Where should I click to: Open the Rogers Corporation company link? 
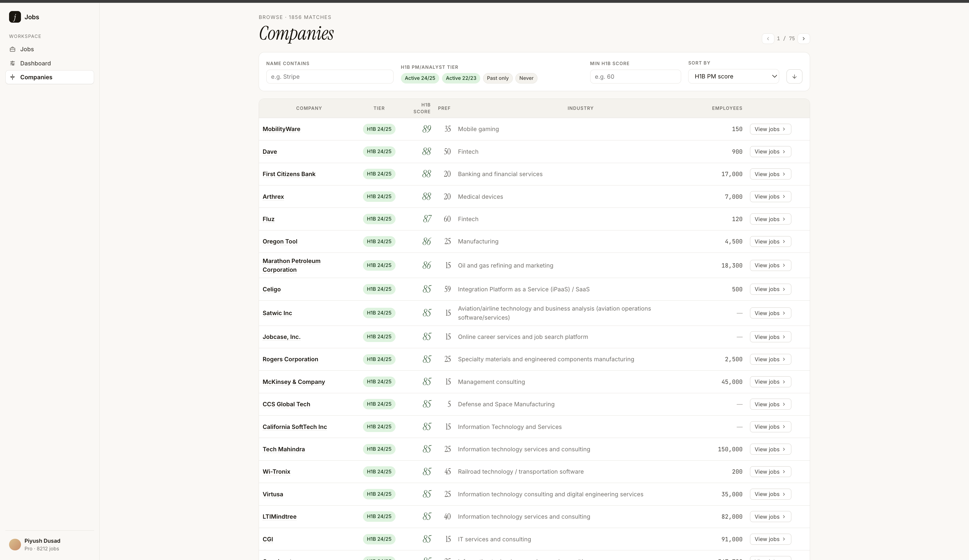pos(290,359)
